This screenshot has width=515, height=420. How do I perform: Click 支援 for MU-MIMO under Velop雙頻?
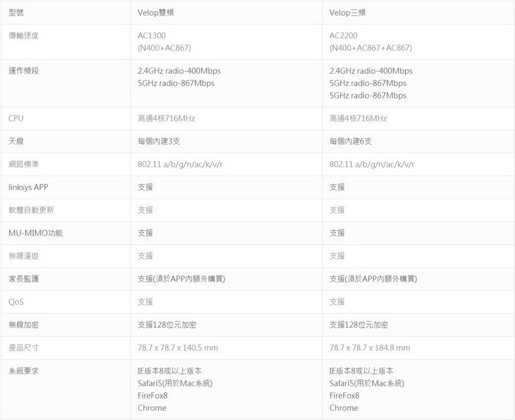pos(145,233)
